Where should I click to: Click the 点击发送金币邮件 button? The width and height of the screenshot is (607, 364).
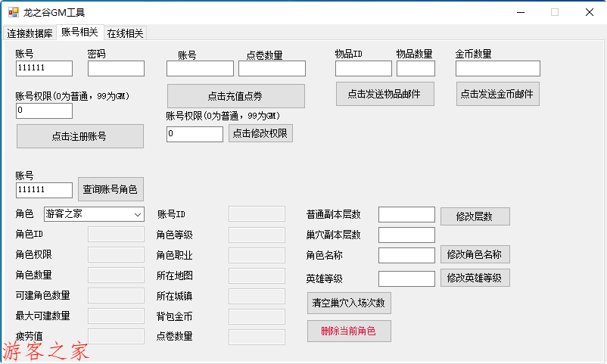(x=497, y=94)
